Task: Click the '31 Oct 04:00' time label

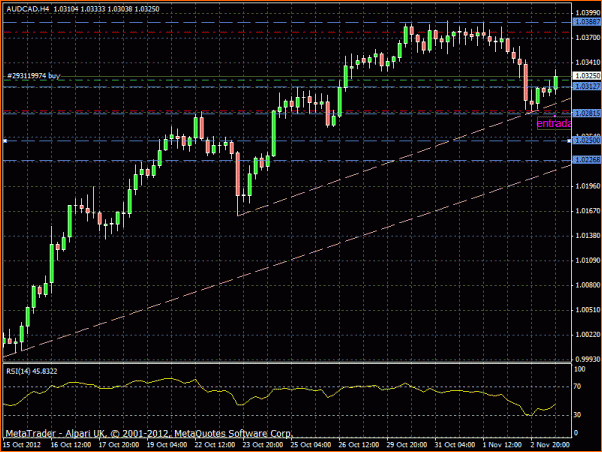Action: click(455, 445)
